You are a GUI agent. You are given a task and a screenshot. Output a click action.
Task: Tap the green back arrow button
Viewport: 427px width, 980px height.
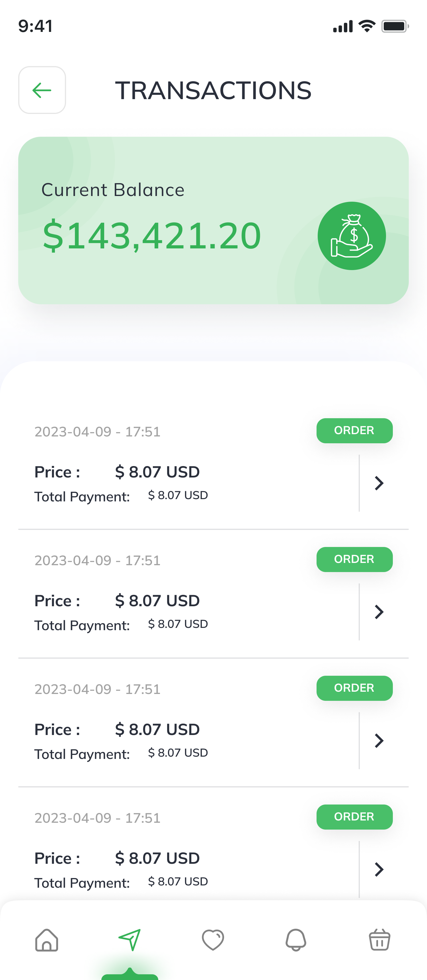[x=42, y=90]
